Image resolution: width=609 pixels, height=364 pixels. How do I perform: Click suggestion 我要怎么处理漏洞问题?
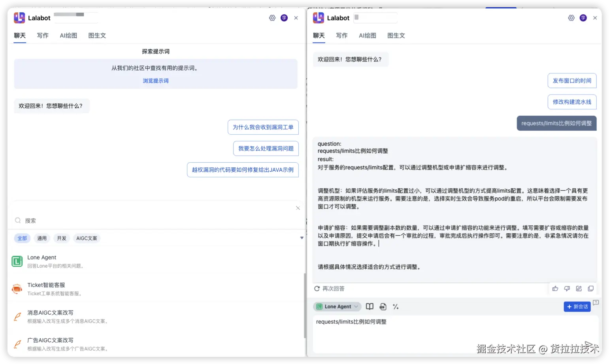pos(266,148)
